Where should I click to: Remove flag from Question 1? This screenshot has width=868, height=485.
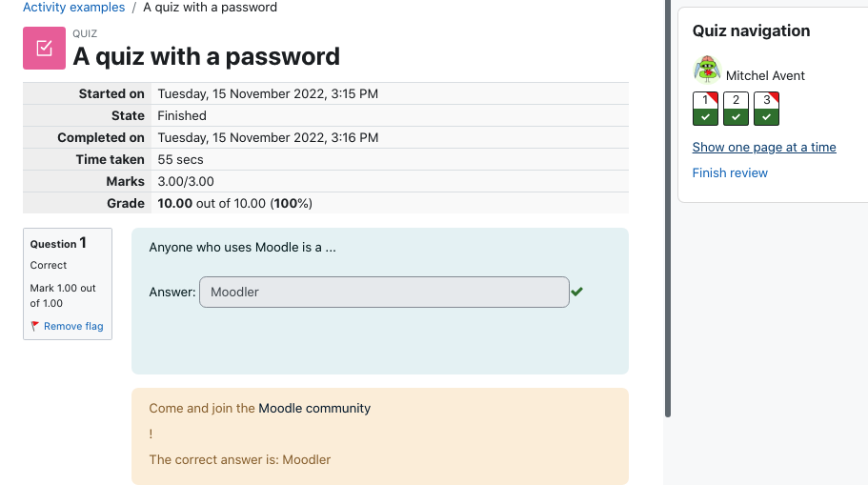(x=73, y=326)
